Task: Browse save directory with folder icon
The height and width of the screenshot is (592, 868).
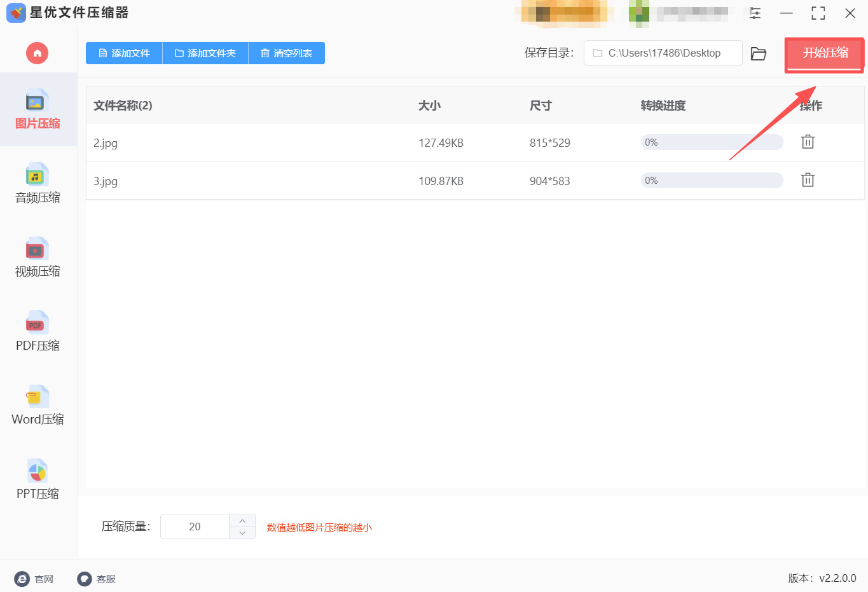Action: pyautogui.click(x=758, y=53)
